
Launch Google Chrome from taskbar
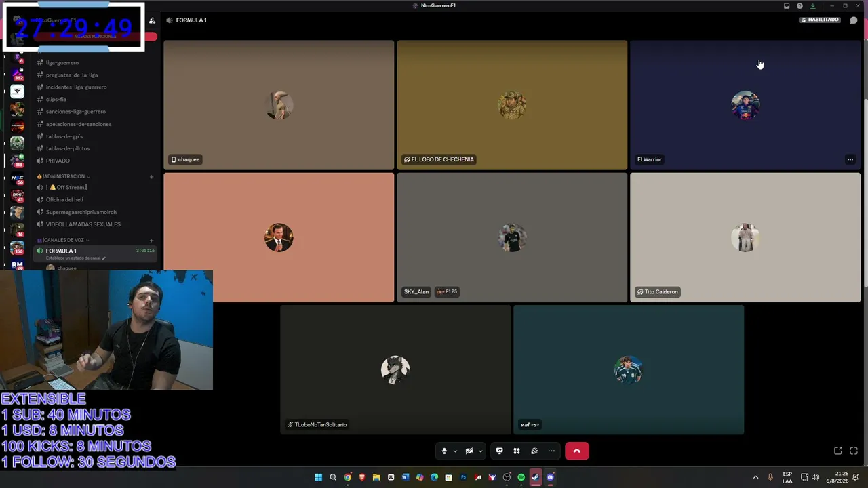(347, 477)
